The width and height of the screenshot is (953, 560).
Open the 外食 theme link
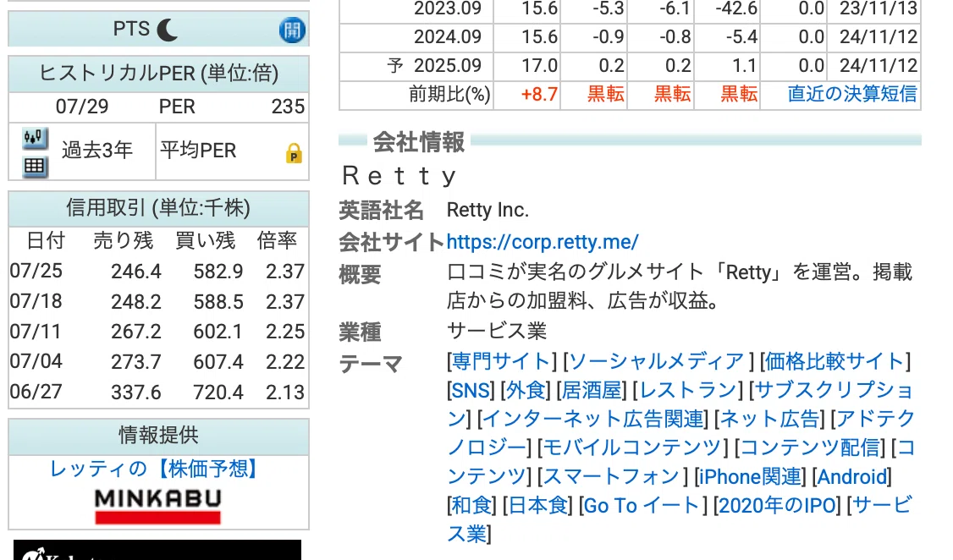(525, 390)
